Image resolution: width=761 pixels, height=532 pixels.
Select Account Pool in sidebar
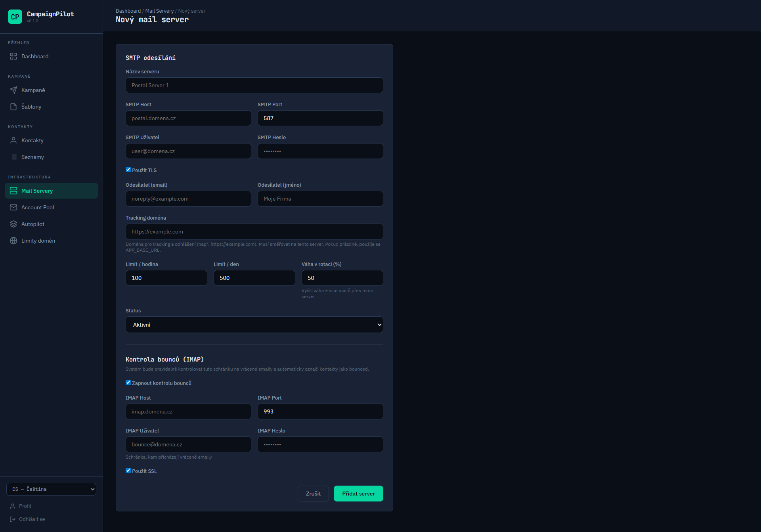click(x=51, y=207)
